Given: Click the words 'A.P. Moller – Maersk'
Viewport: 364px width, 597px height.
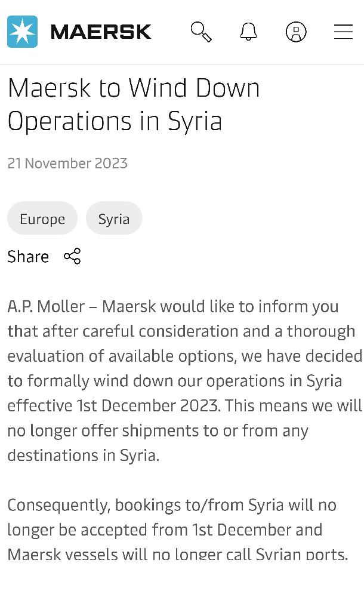Looking at the screenshot, I should 82,307.
